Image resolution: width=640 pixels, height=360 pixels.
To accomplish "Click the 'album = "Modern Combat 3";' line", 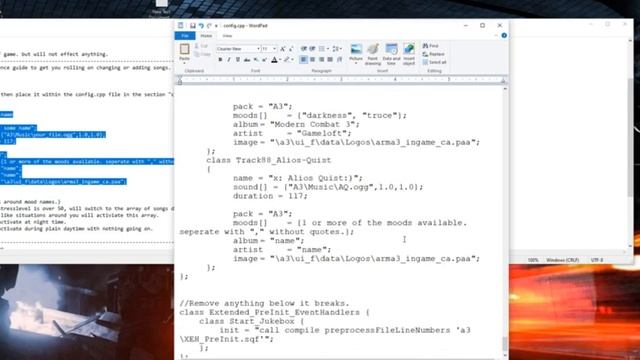I will (296, 124).
